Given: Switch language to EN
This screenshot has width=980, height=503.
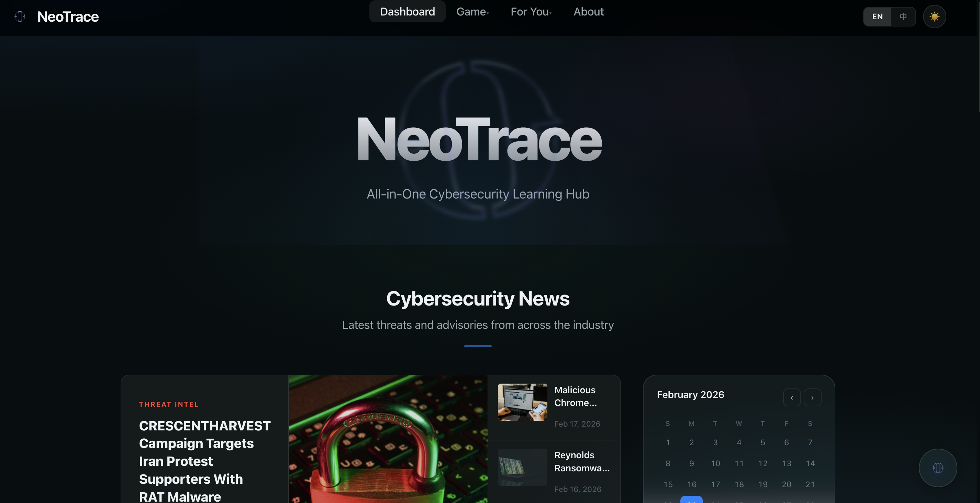Looking at the screenshot, I should (877, 17).
